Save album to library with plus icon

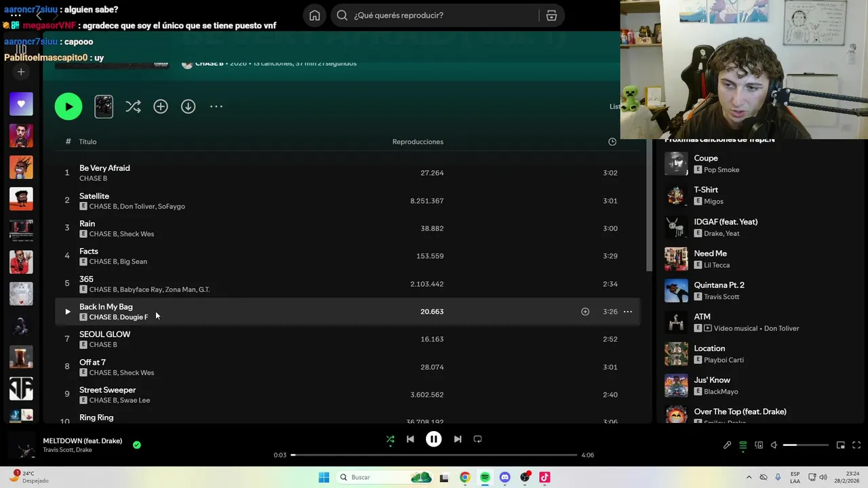pyautogui.click(x=161, y=106)
